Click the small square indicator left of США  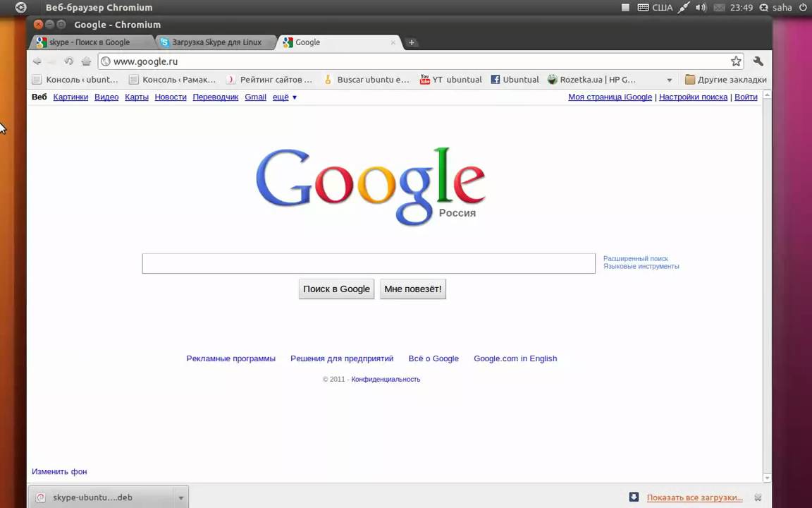click(x=626, y=7)
